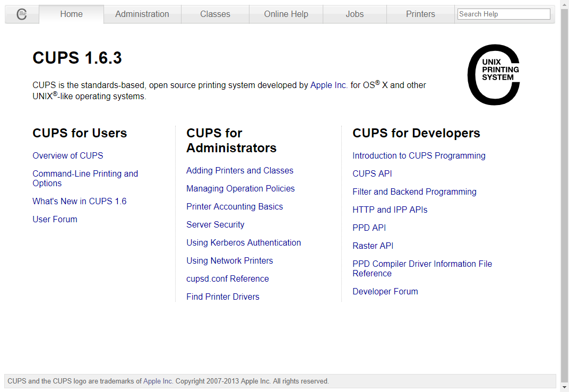Click the CUPS logo icon in navigation bar
The width and height of the screenshot is (569, 392).
(x=22, y=14)
